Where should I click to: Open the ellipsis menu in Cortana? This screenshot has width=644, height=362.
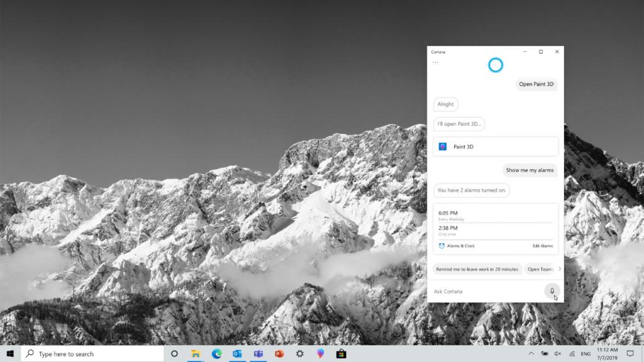point(435,63)
